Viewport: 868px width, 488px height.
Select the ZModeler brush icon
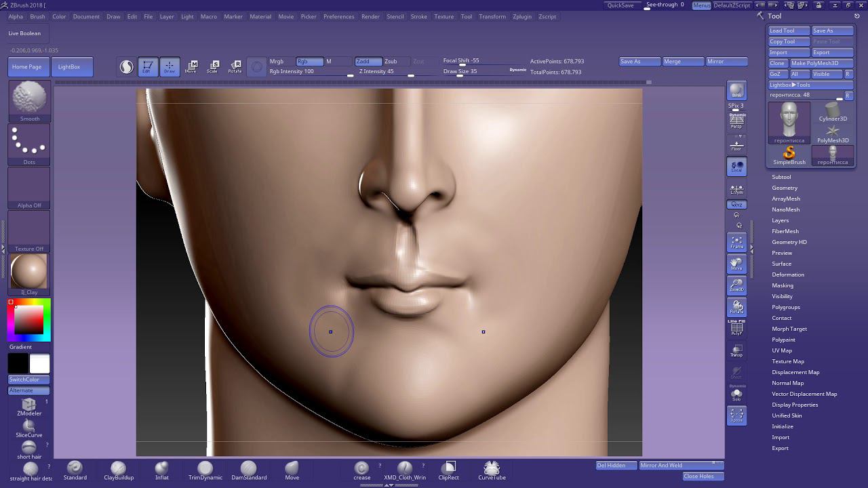pyautogui.click(x=29, y=405)
